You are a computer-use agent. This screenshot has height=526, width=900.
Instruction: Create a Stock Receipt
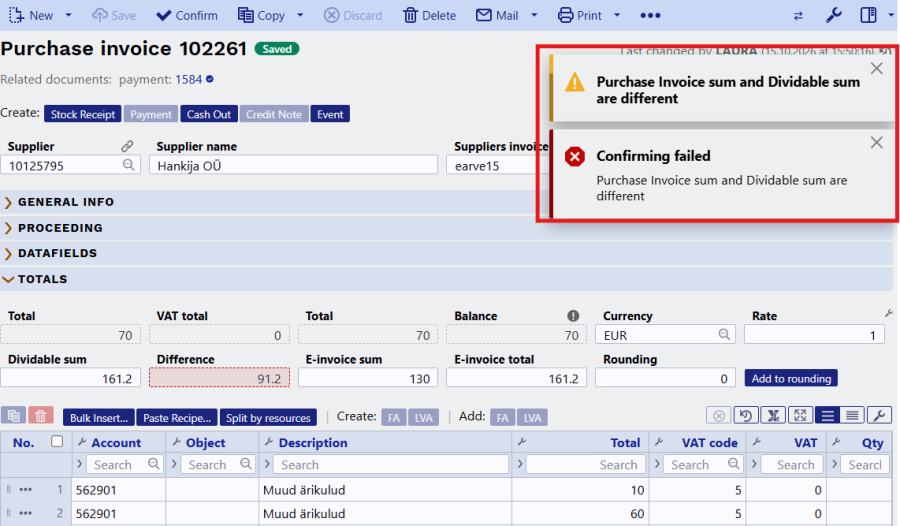point(83,114)
